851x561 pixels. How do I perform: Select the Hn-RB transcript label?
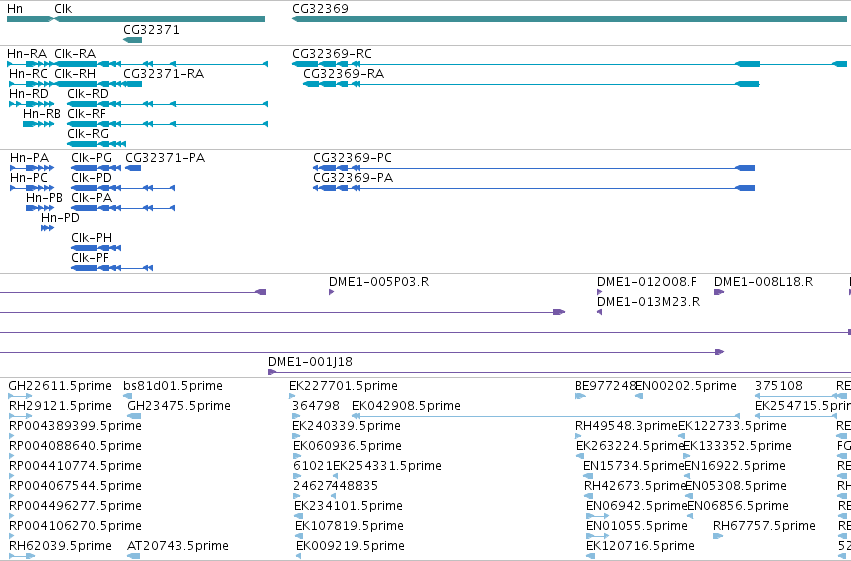42,114
